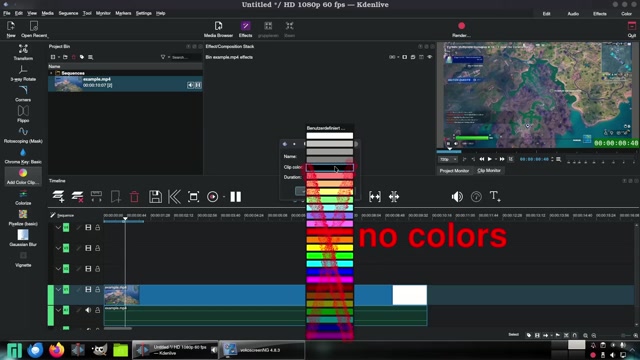Open the Project Bin filter dropdown
Screen dimensions: 640x360
(x=168, y=57)
